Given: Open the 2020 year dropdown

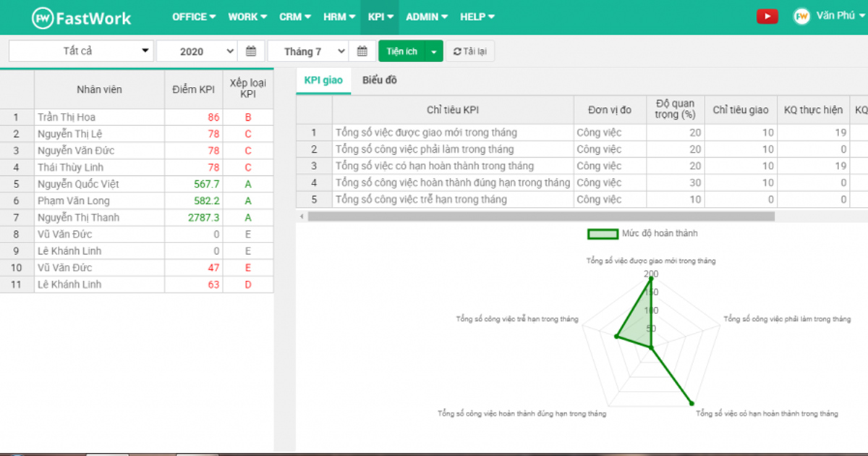Looking at the screenshot, I should 197,51.
